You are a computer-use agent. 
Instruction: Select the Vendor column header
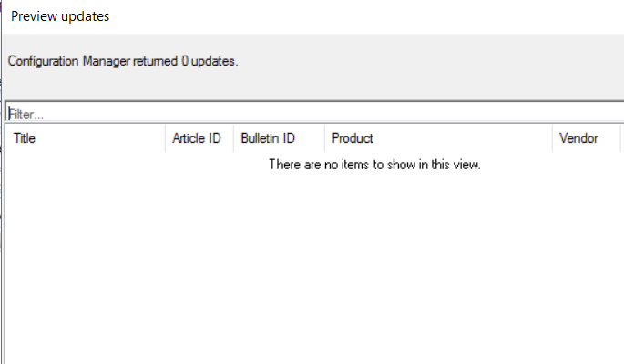(x=586, y=138)
